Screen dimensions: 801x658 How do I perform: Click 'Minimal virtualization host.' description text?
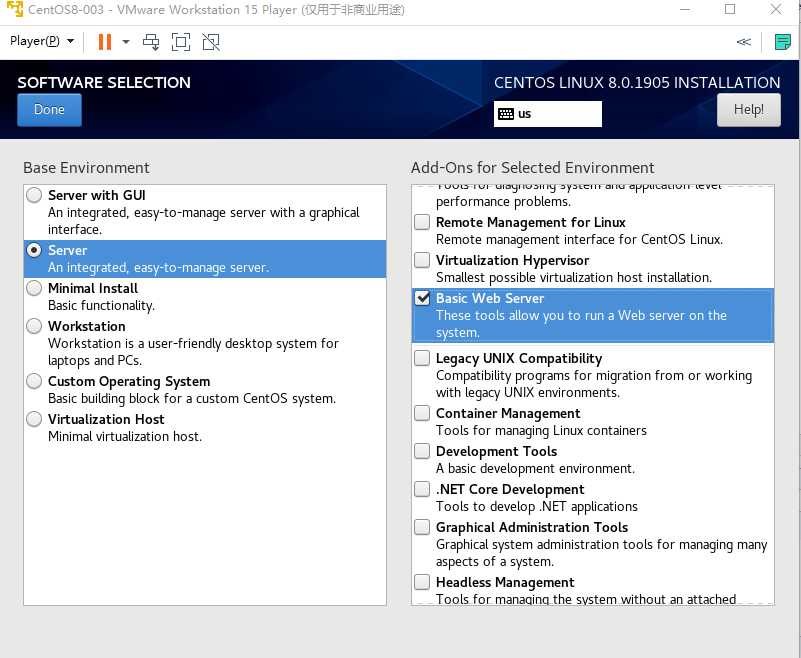pyautogui.click(x=125, y=436)
